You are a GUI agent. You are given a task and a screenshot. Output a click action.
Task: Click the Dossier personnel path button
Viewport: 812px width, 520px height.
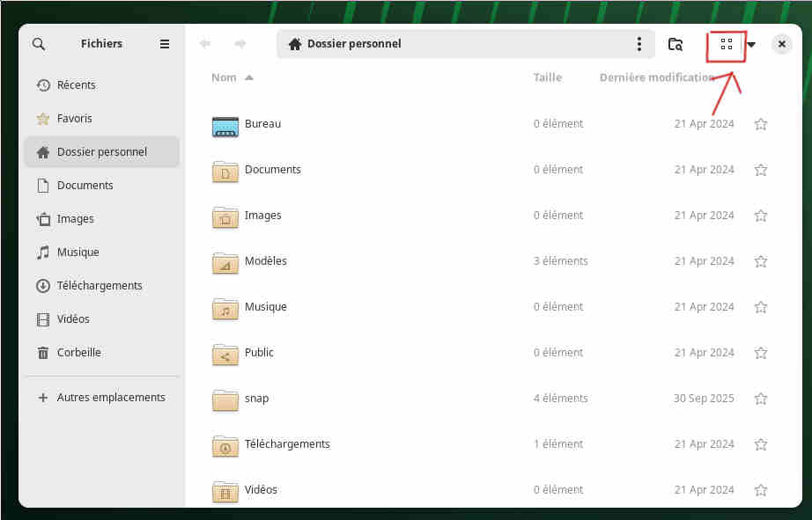(345, 44)
